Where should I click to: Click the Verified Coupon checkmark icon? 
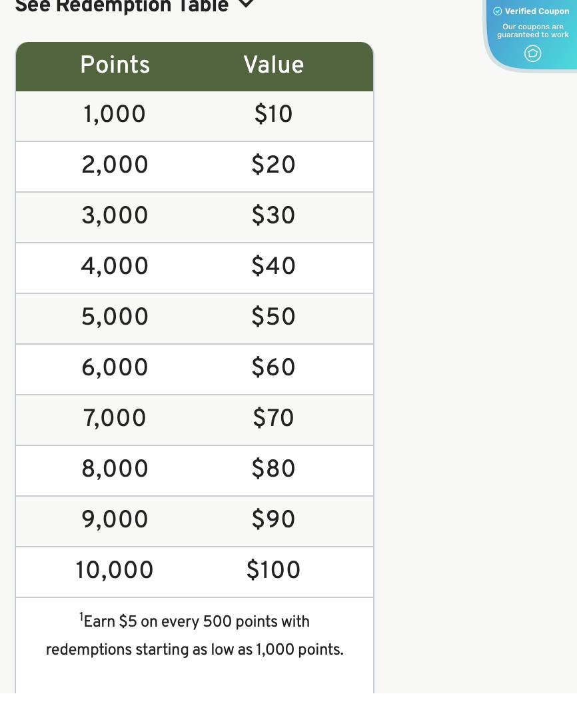tap(498, 11)
